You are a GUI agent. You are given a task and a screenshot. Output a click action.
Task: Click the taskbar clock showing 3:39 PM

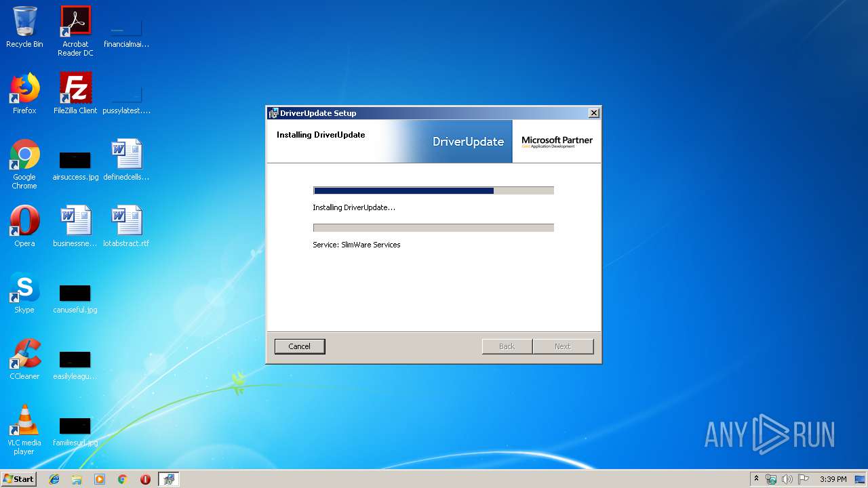(x=833, y=479)
